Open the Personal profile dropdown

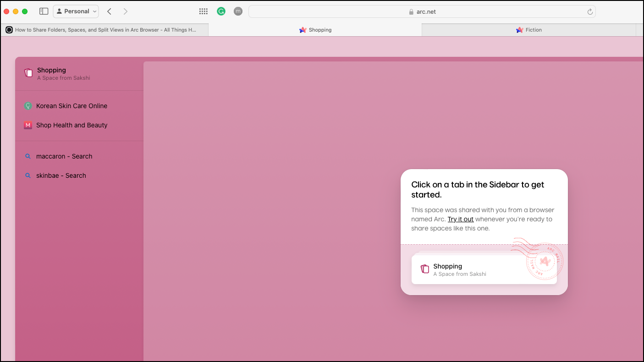(76, 11)
